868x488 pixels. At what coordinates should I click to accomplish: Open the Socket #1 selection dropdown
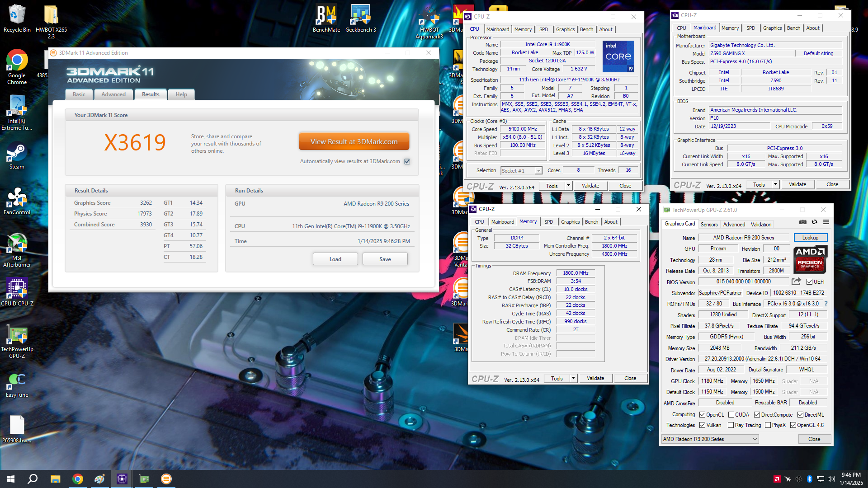point(521,170)
